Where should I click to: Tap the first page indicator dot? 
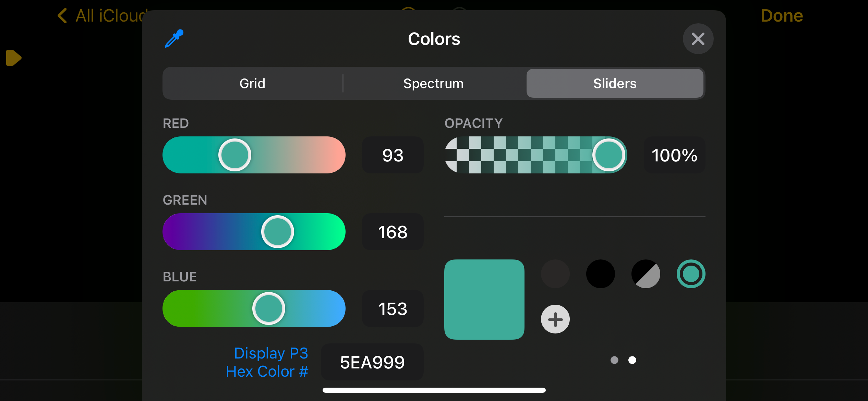(x=614, y=360)
